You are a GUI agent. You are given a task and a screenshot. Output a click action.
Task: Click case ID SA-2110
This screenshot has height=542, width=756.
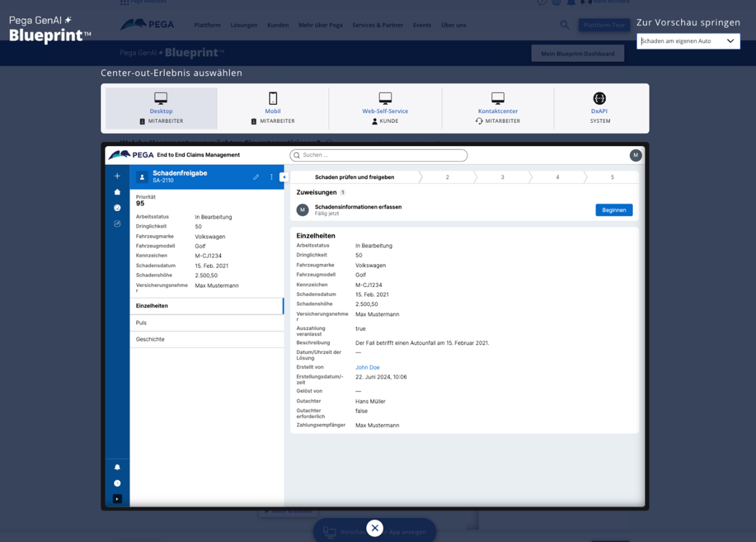pos(162,180)
